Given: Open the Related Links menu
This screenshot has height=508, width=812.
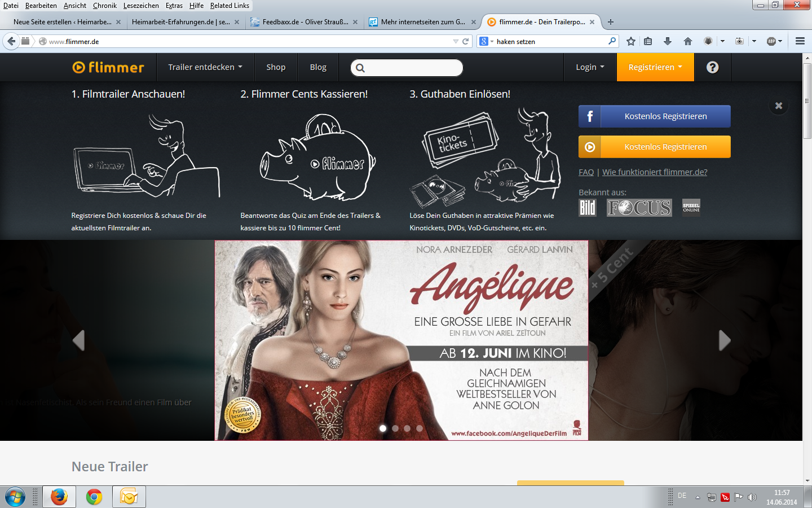Looking at the screenshot, I should 230,6.
